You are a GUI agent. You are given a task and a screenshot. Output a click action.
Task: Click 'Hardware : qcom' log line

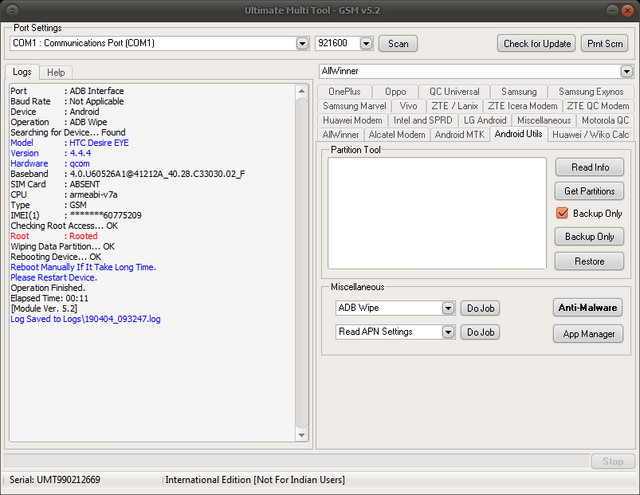click(50, 164)
